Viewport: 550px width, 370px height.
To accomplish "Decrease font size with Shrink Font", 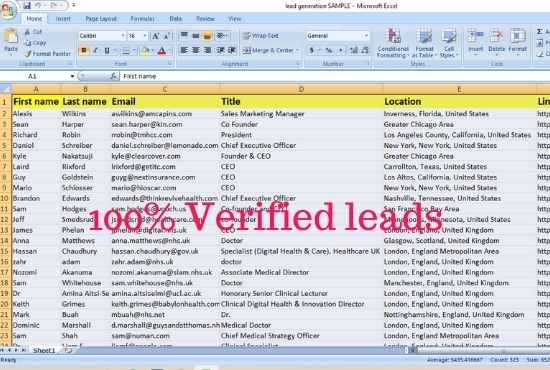I will [167, 36].
